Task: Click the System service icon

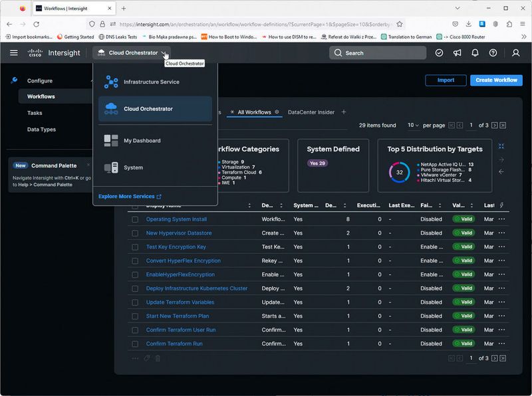Action: (x=111, y=167)
